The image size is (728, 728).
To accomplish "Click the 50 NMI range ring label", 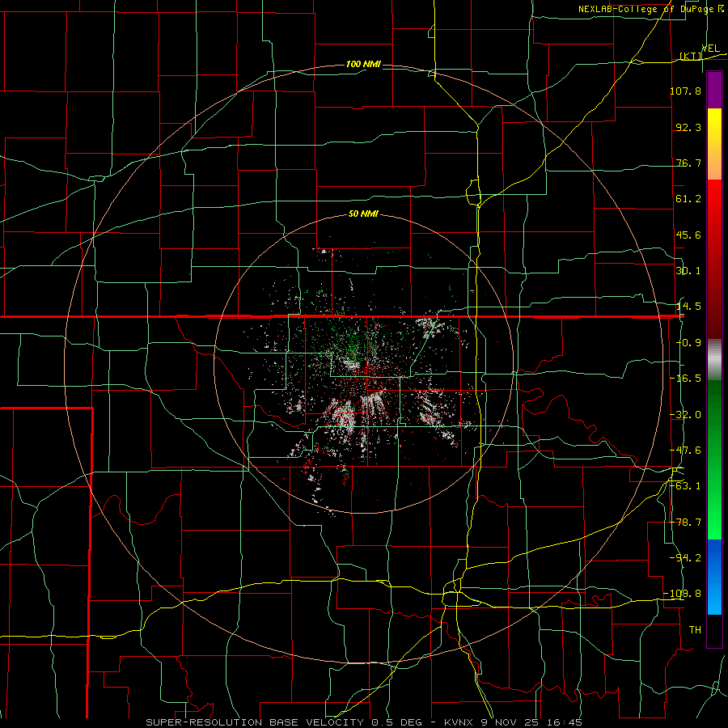I will pos(363,214).
